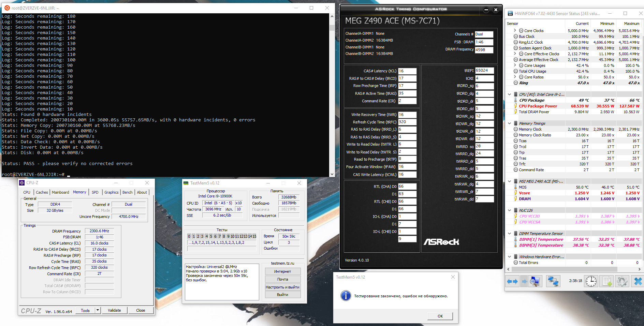The height and width of the screenshot is (326, 644).
Task: Click HWiNFO logging sheet with plus icon
Action: point(607,281)
